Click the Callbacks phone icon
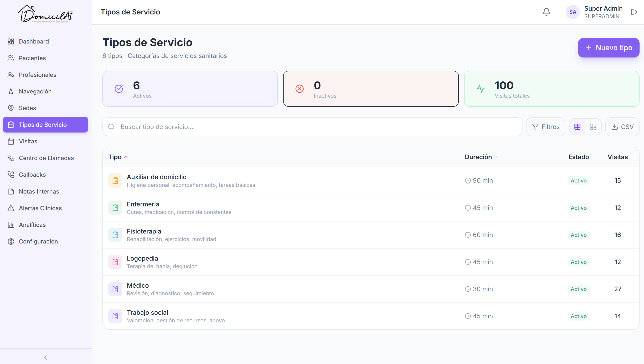 [11, 175]
